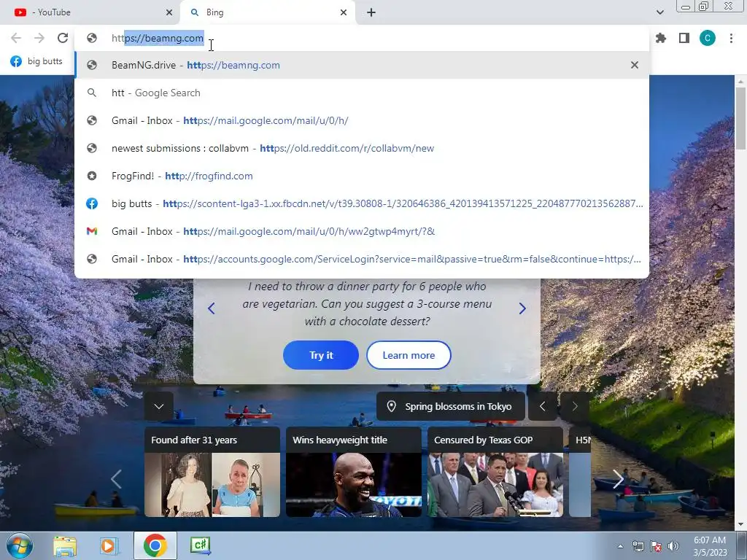Switch to the YouTube tab
Screen dimensions: 747x560
pyautogui.click(x=90, y=12)
